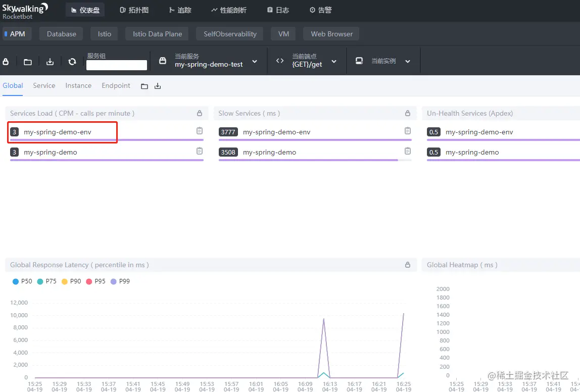Screen dimensions: 580x392
Task: Click the 当前端点 code brackets icon
Action: click(x=280, y=61)
